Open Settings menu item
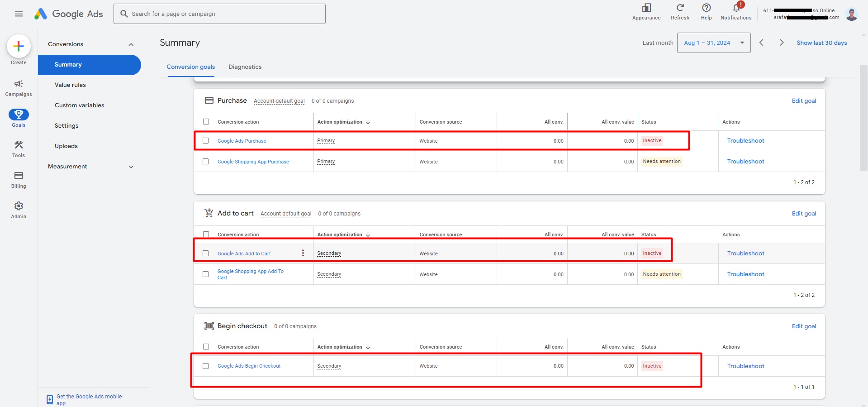Screen dimensions: 868x407 pyautogui.click(x=66, y=126)
